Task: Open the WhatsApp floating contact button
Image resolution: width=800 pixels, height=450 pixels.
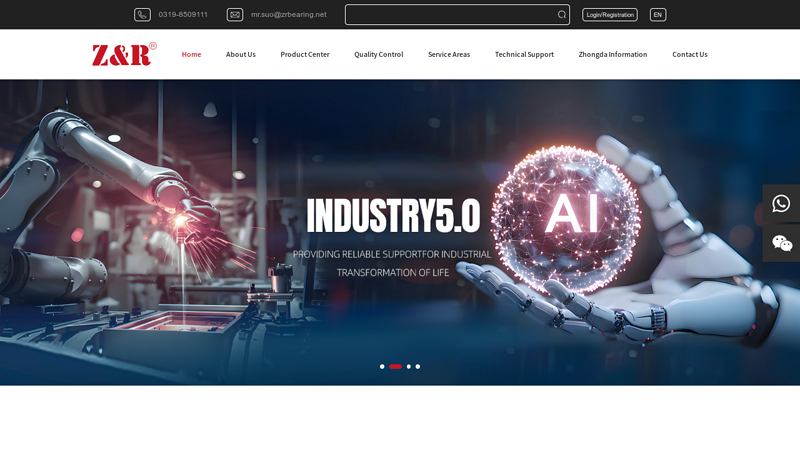Action: click(x=781, y=203)
